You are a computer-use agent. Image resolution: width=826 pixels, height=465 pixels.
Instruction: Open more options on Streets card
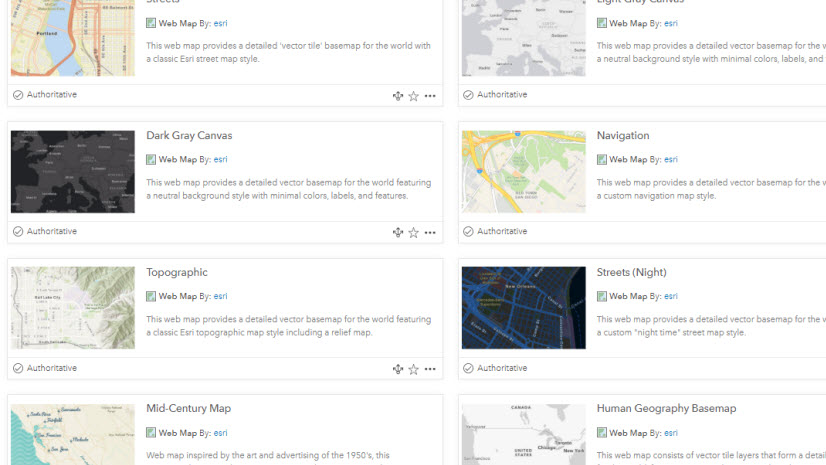[x=430, y=96]
